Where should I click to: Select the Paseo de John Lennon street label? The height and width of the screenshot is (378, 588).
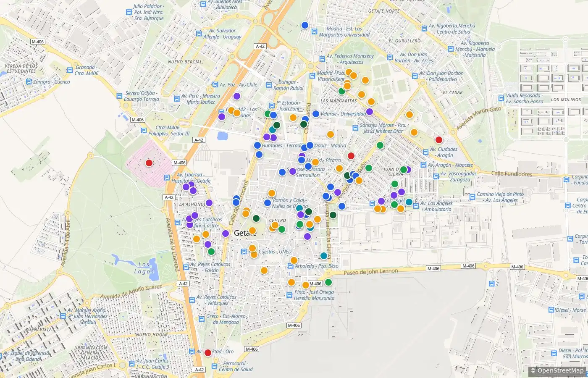coord(371,272)
